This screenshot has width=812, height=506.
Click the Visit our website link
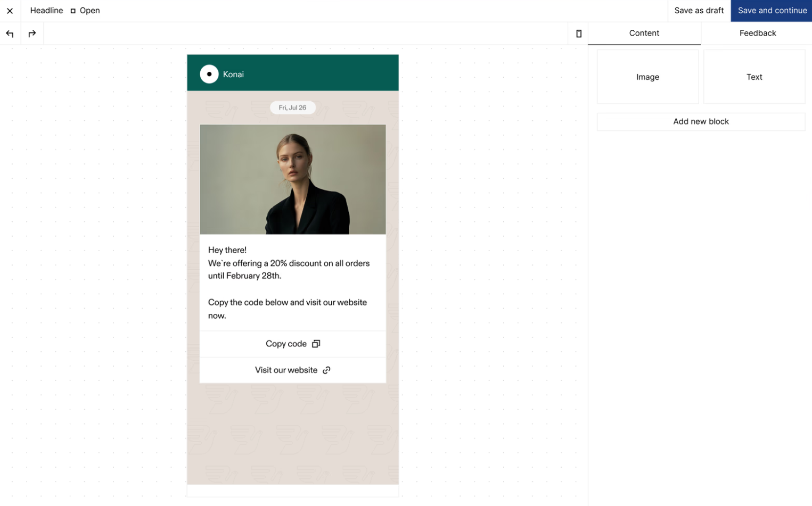tap(286, 370)
